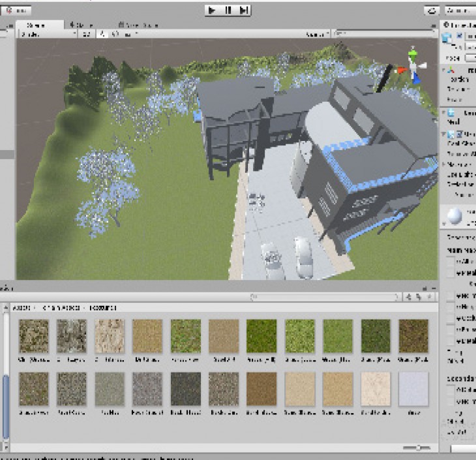Screen dimensions: 476x460
Task: Click the cloud services icon
Action: coord(432,10)
